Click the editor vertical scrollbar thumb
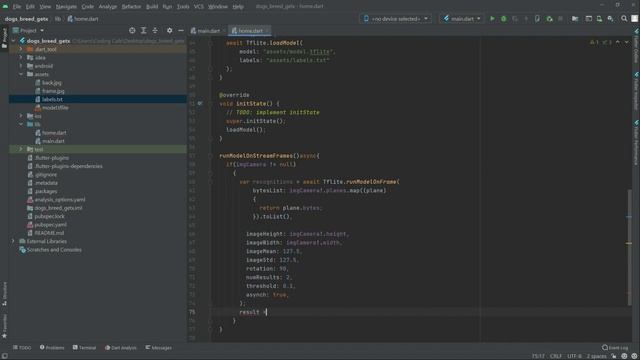This screenshot has height=360, width=640. 629,247
